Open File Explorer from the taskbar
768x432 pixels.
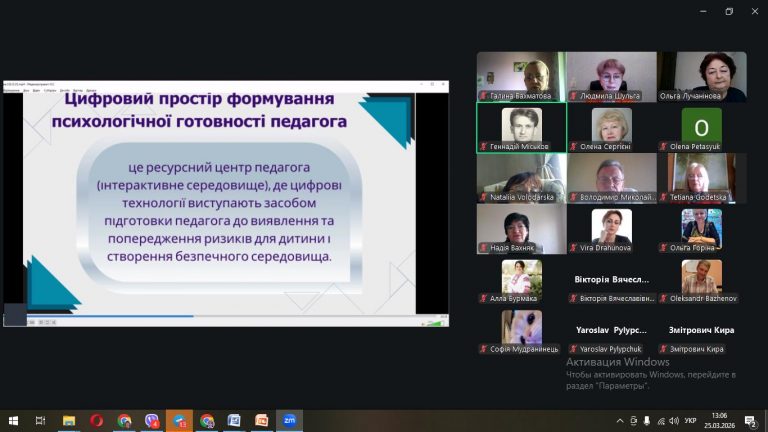coord(69,421)
